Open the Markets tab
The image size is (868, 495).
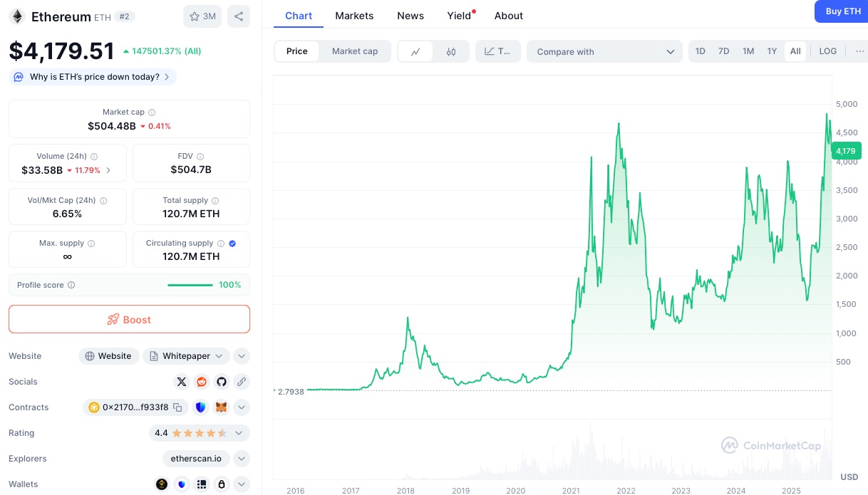(354, 16)
